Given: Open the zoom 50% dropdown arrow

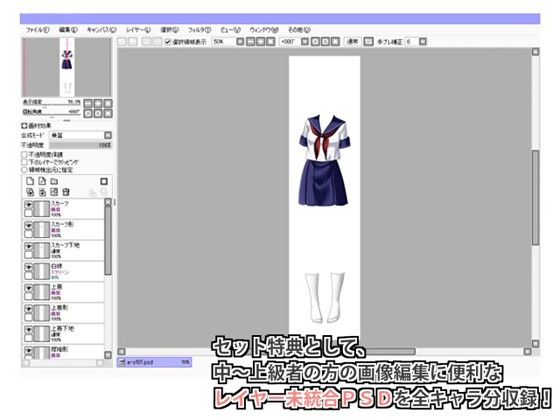Looking at the screenshot, I should 240,41.
